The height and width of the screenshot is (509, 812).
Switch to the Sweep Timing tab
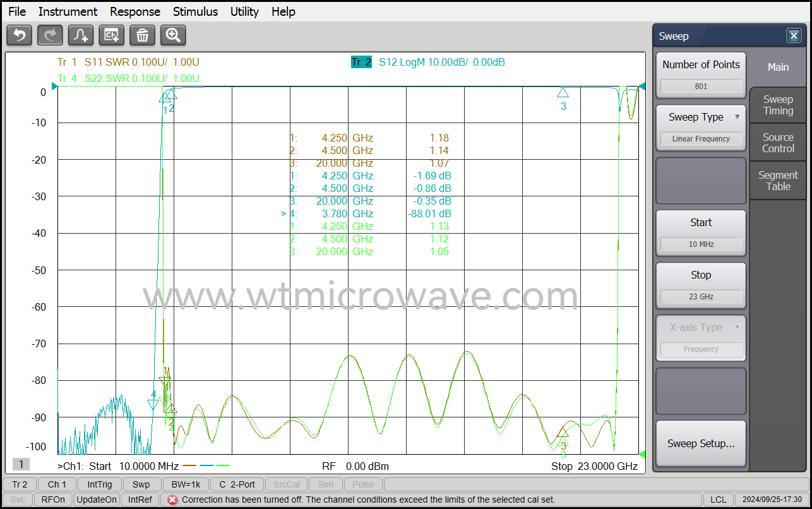(778, 105)
